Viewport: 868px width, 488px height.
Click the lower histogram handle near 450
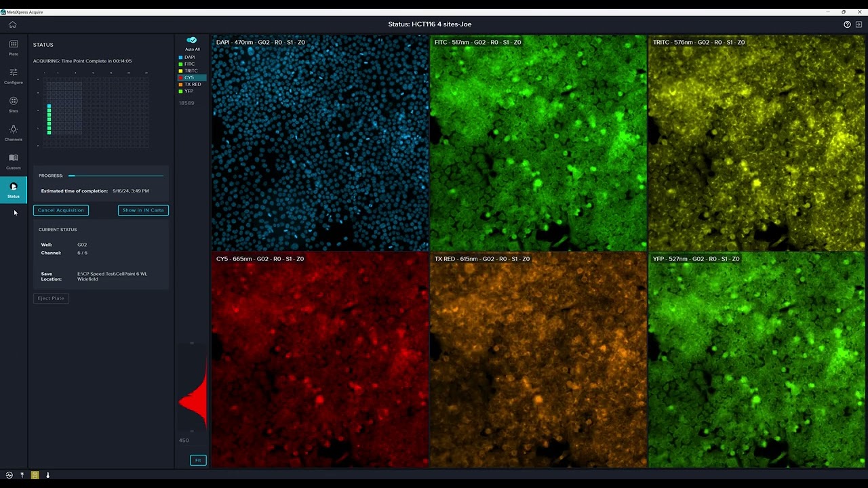[192, 431]
